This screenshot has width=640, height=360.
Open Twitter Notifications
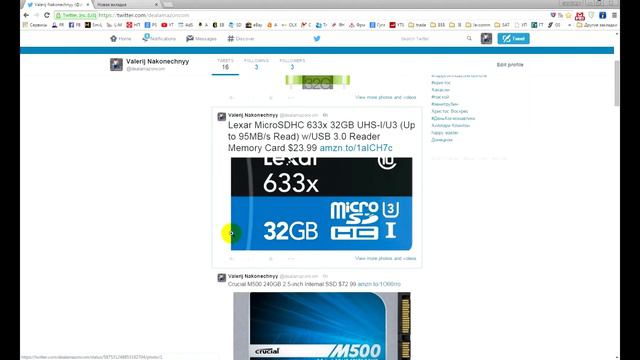pyautogui.click(x=159, y=38)
